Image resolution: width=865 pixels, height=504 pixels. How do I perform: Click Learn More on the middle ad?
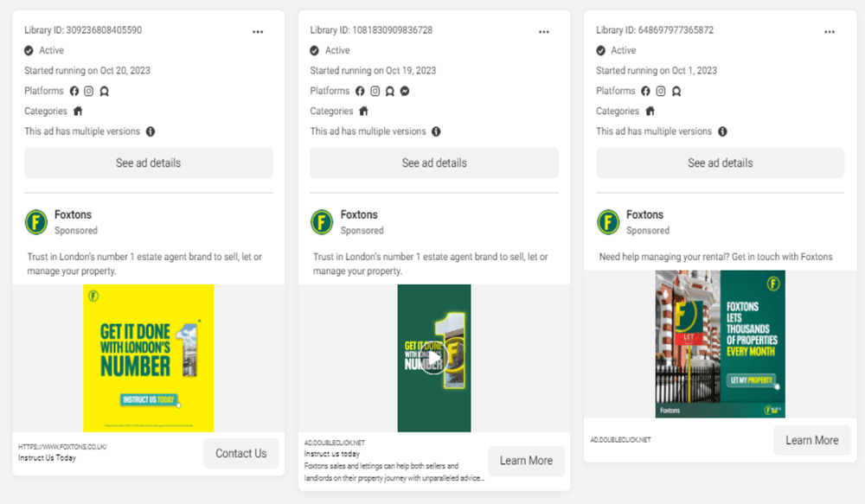pos(526,461)
